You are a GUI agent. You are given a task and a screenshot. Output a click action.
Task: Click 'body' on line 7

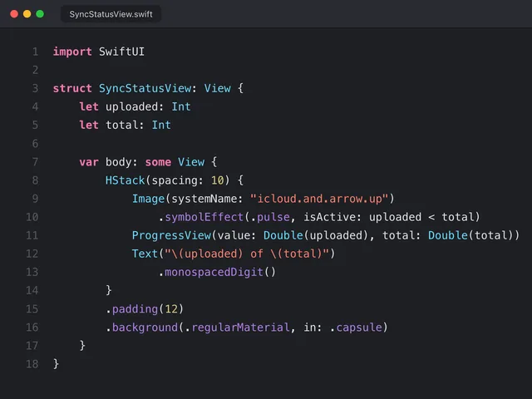click(118, 162)
